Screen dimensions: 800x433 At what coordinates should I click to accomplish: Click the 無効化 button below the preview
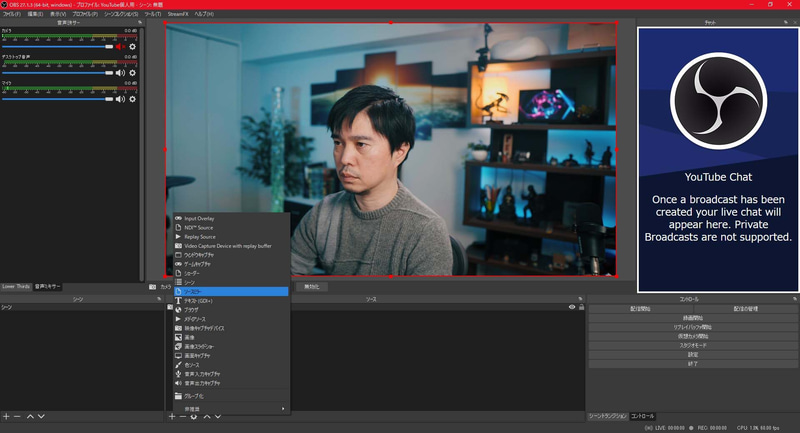(312, 287)
